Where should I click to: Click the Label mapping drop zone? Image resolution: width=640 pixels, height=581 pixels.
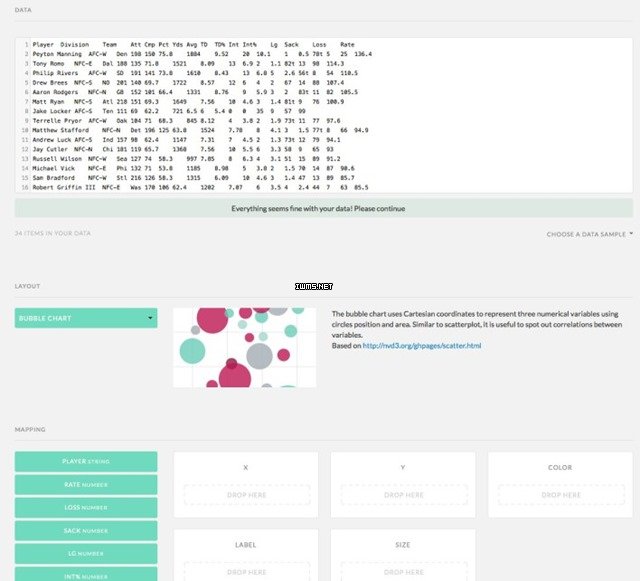point(245,571)
